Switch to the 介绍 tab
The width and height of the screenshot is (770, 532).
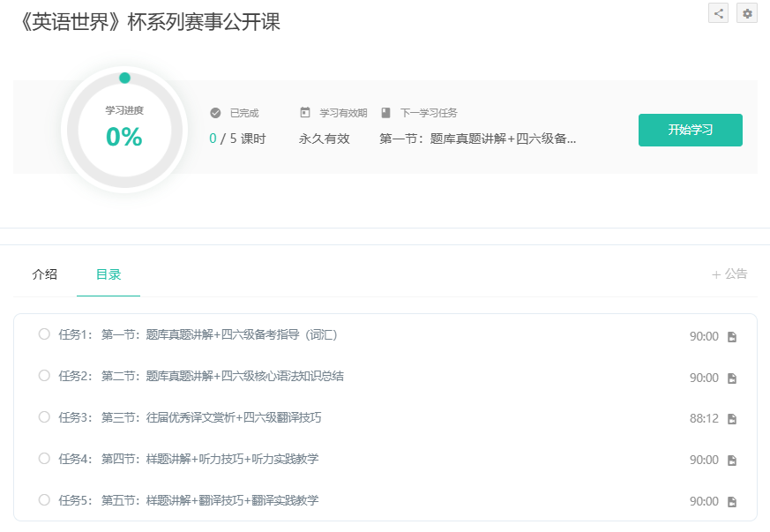pos(44,274)
